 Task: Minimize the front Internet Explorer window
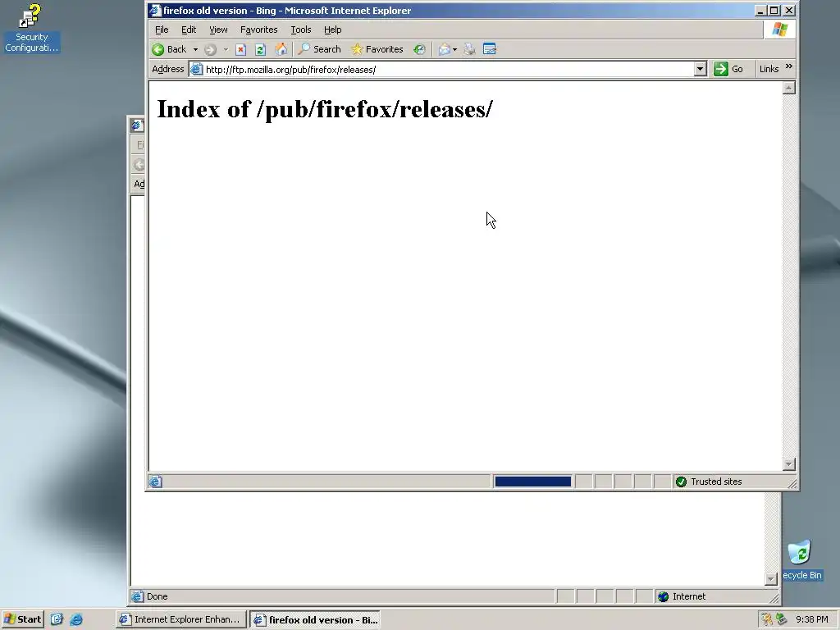pos(760,11)
